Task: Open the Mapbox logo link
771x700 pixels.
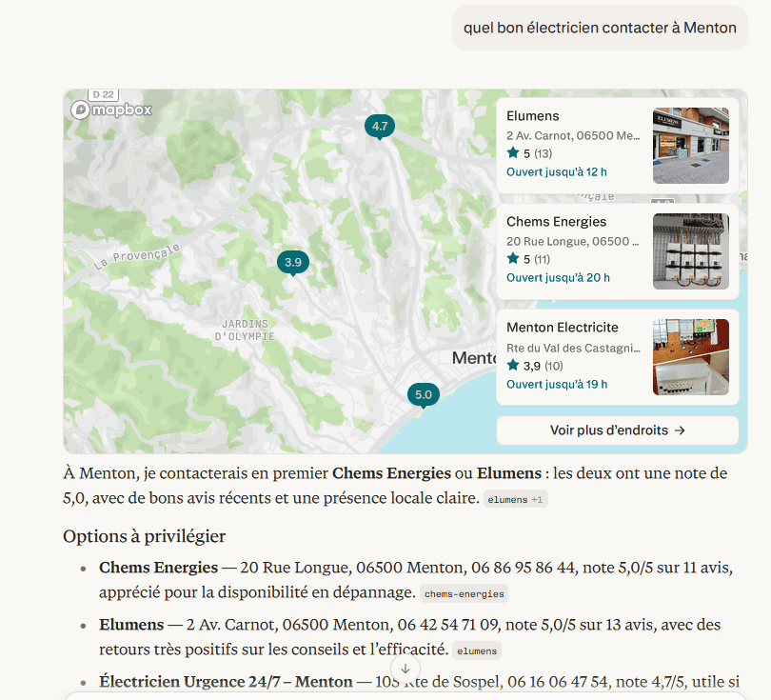Action: (x=111, y=110)
